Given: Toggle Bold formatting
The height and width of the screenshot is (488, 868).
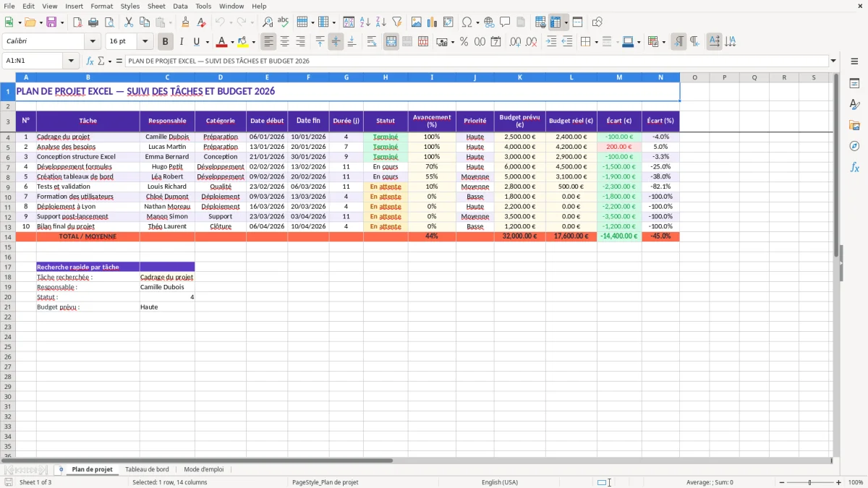Looking at the screenshot, I should pos(165,42).
